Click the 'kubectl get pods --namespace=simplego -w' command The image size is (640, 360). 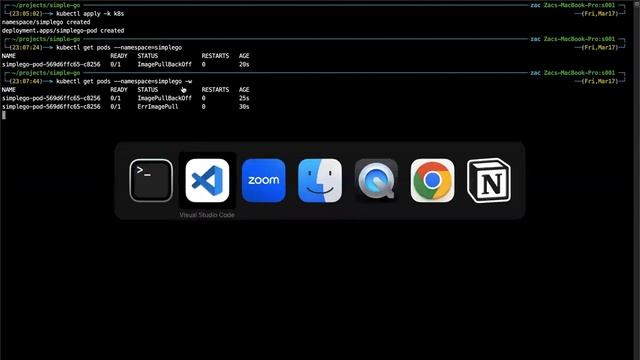coord(124,81)
